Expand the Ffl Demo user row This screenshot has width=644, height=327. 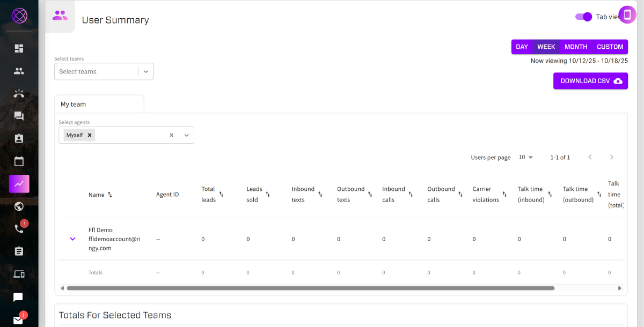click(x=72, y=239)
